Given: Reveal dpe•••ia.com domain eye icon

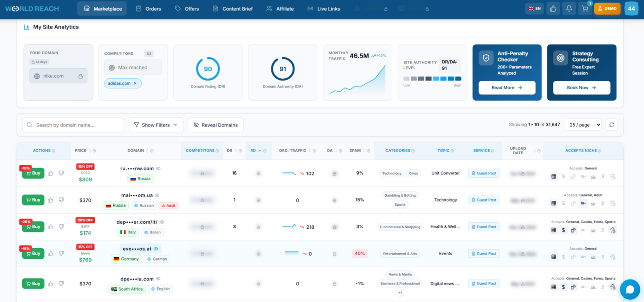Looking at the screenshot, I should [x=158, y=279].
